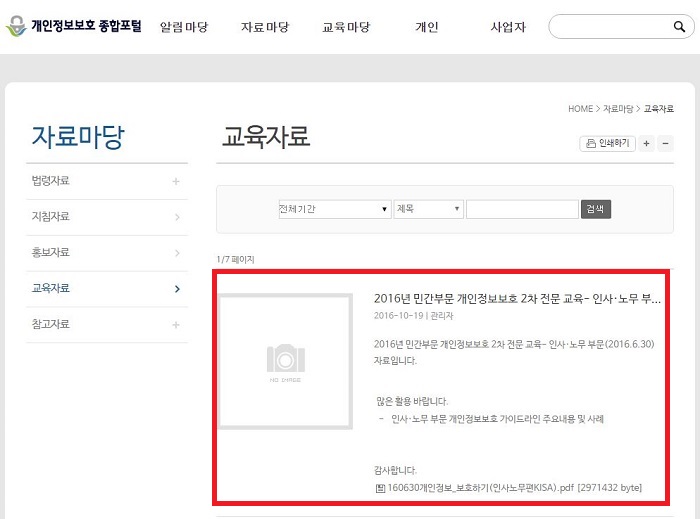Open 교육마당 in top navigation

click(x=346, y=27)
